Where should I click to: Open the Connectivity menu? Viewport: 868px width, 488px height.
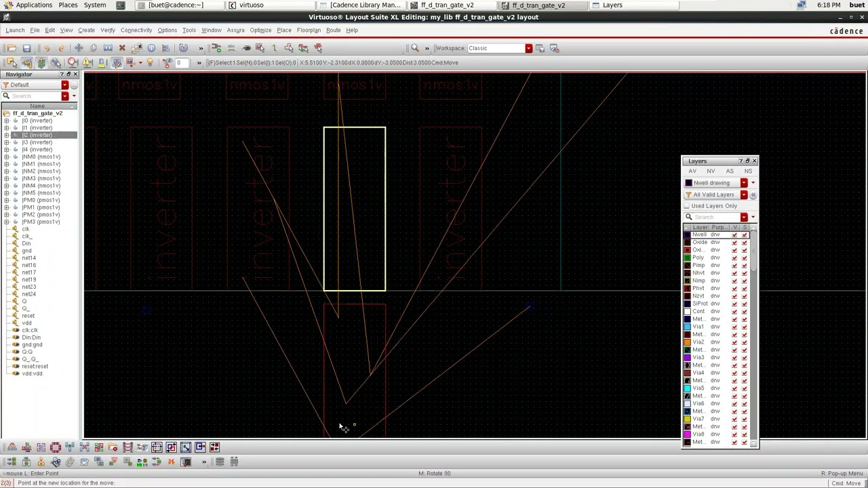(x=136, y=30)
